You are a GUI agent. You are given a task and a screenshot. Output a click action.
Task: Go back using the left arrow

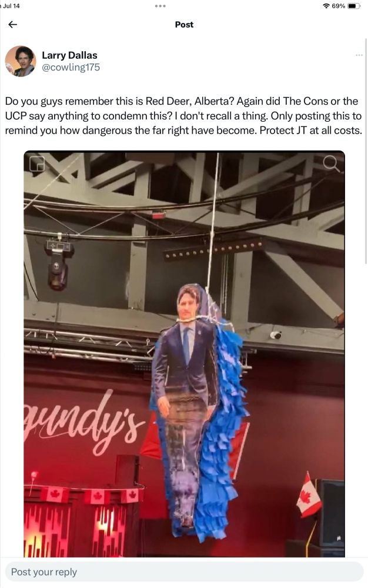[x=13, y=24]
